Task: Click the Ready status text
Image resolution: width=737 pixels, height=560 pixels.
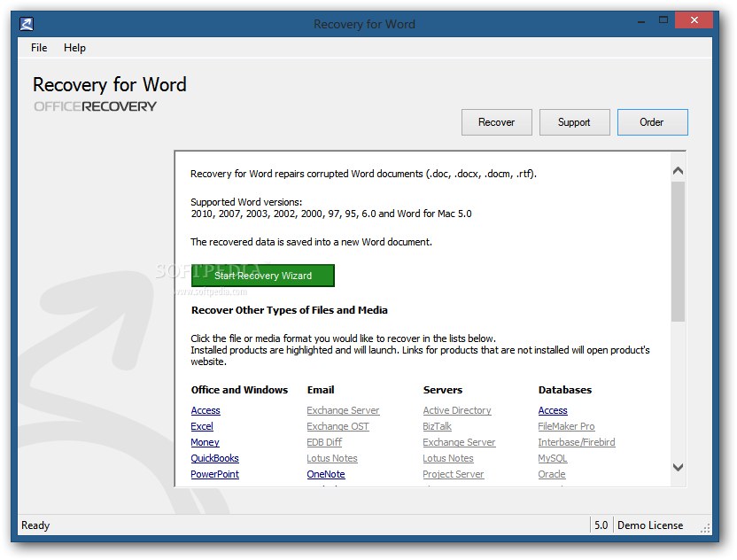Action: pyautogui.click(x=35, y=525)
